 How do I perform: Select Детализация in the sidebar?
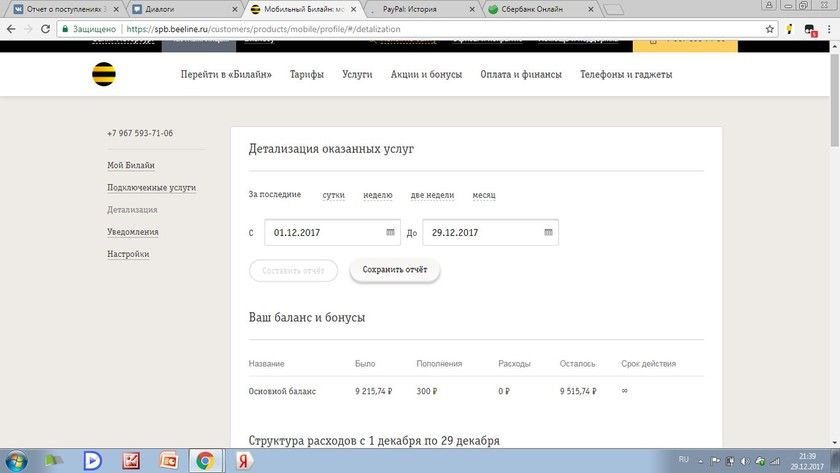[x=132, y=209]
